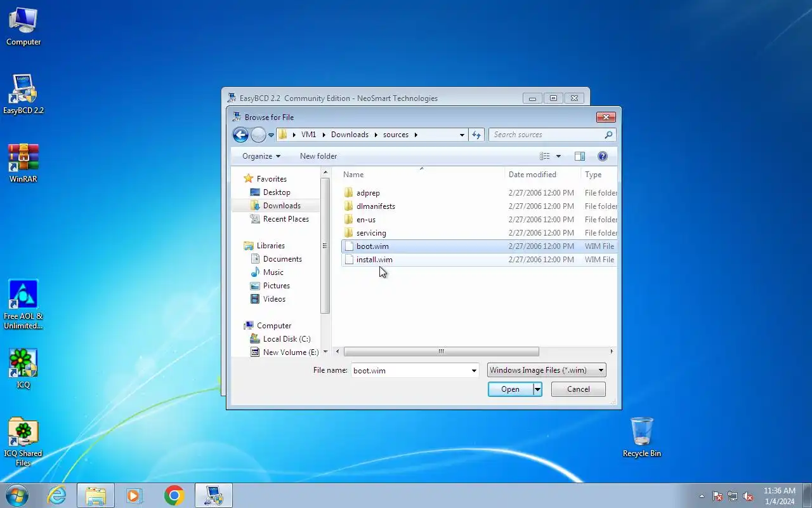This screenshot has width=812, height=508.
Task: Click the Open button
Action: pos(511,389)
